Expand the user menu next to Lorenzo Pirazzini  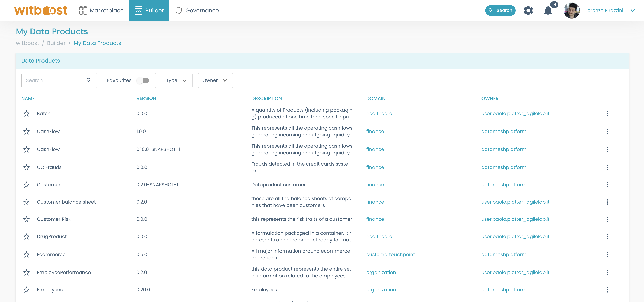tap(633, 11)
